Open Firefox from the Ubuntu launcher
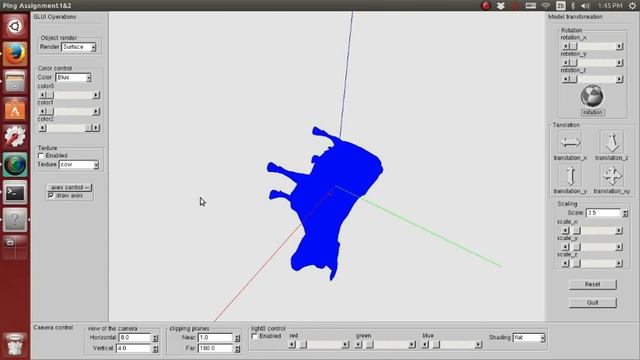 coord(15,53)
